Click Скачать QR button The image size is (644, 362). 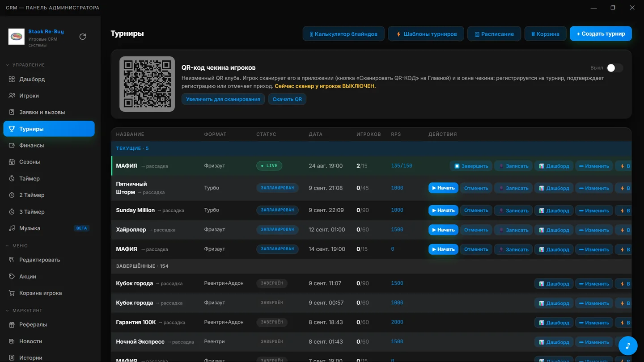287,99
